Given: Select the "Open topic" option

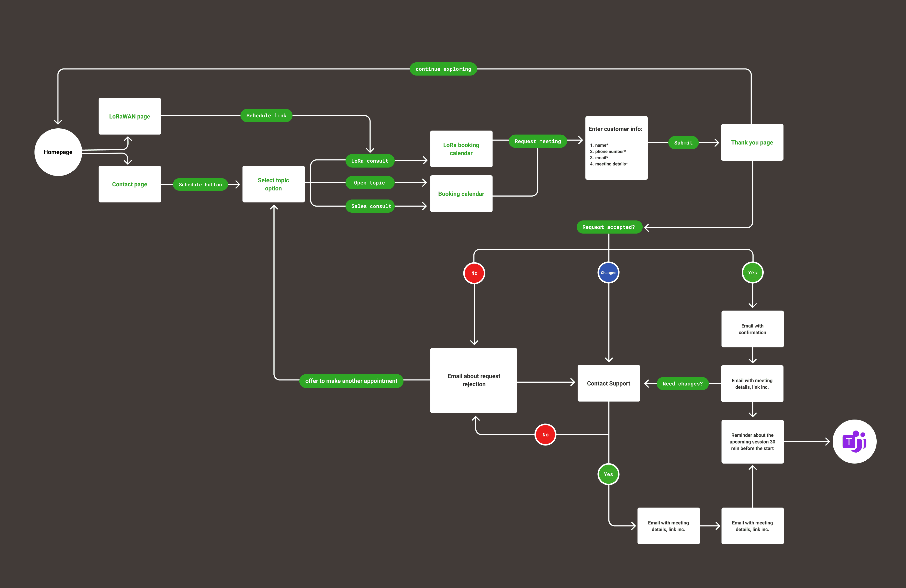Looking at the screenshot, I should click(370, 183).
